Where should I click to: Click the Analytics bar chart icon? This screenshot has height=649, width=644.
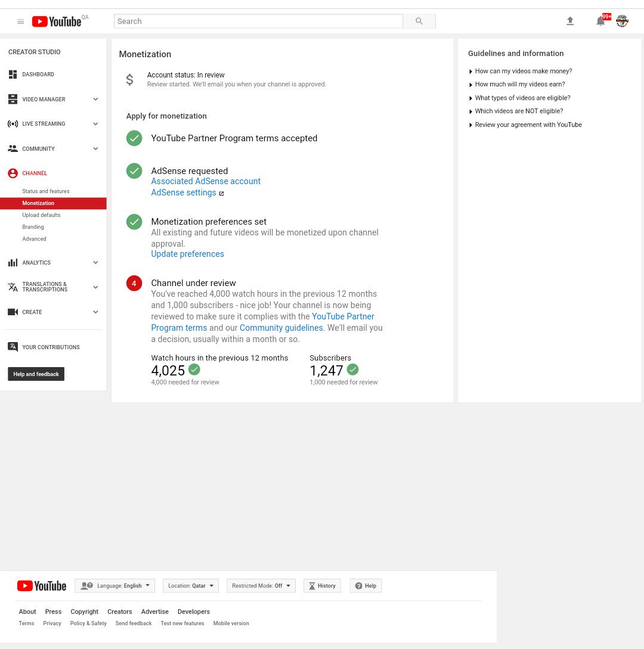[13, 262]
